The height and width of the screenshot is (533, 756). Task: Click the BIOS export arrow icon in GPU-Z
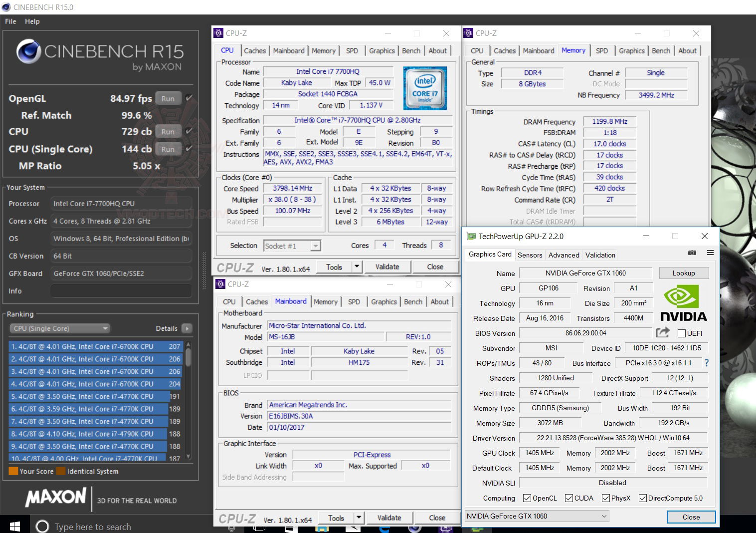(663, 332)
